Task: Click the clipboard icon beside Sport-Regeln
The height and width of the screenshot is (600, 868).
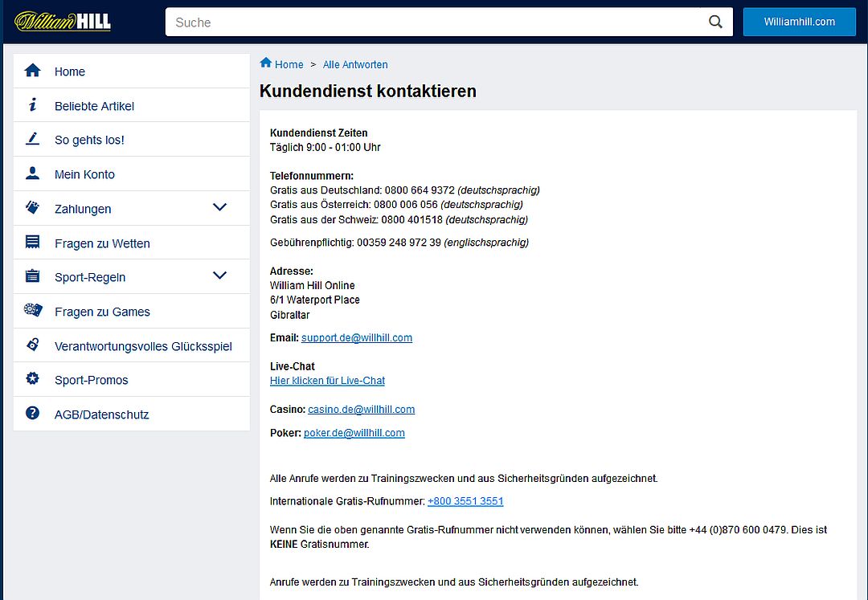Action: [33, 276]
